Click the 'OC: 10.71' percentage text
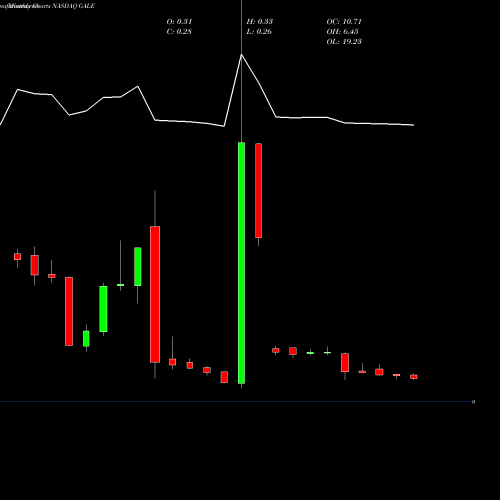500x500 pixels. click(x=344, y=21)
